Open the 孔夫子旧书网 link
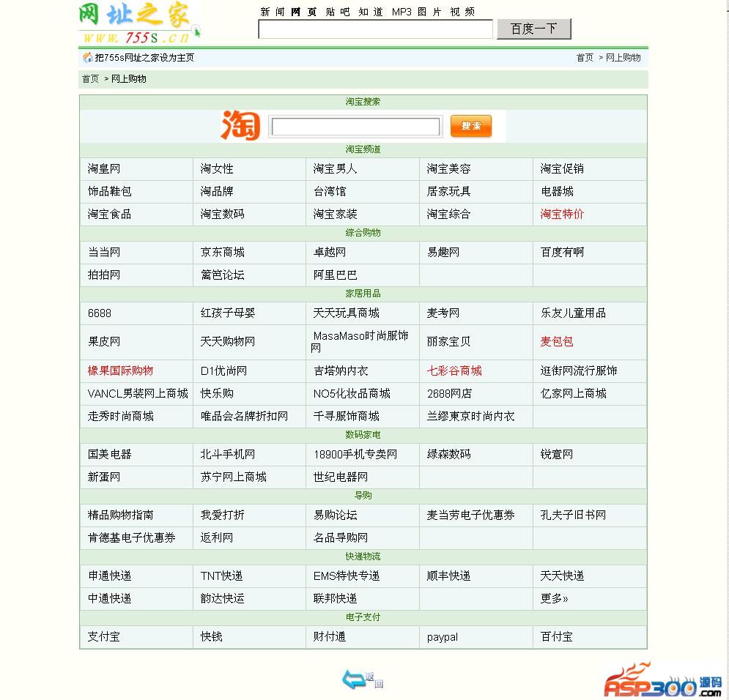The height and width of the screenshot is (700, 729). click(x=573, y=515)
